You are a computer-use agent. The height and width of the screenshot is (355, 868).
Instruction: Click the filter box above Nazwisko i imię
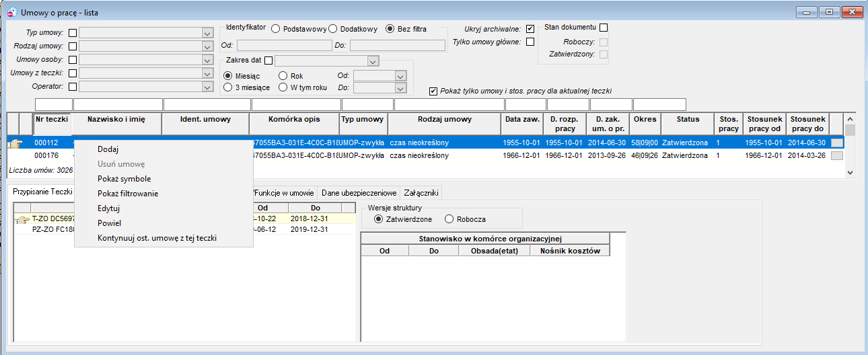click(118, 104)
